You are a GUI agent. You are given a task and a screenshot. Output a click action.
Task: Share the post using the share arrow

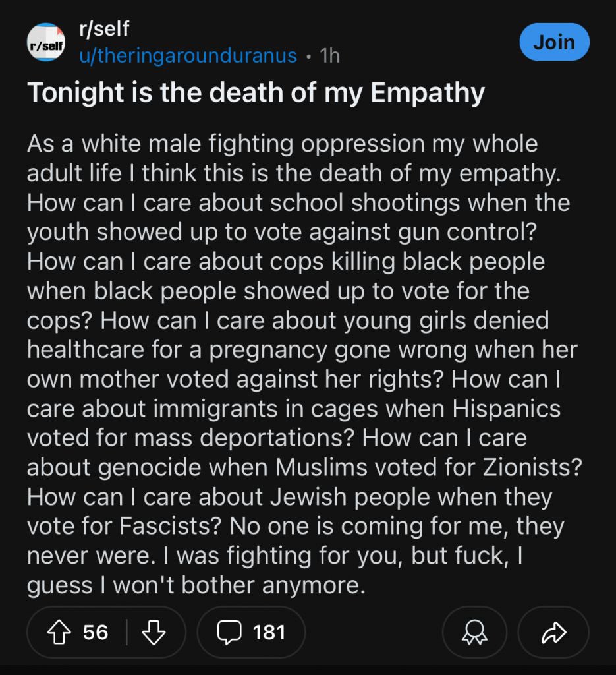click(x=553, y=633)
